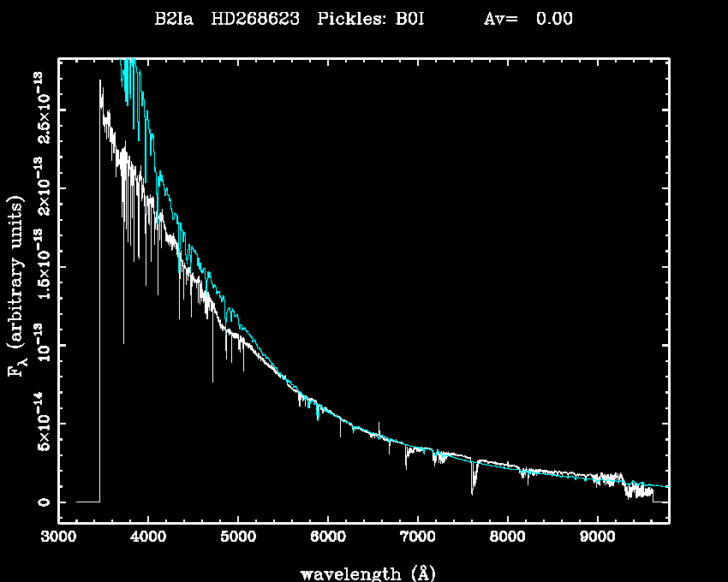Click the B2Ia spectral type label
Screen dimensions: 728x582
click(x=172, y=19)
